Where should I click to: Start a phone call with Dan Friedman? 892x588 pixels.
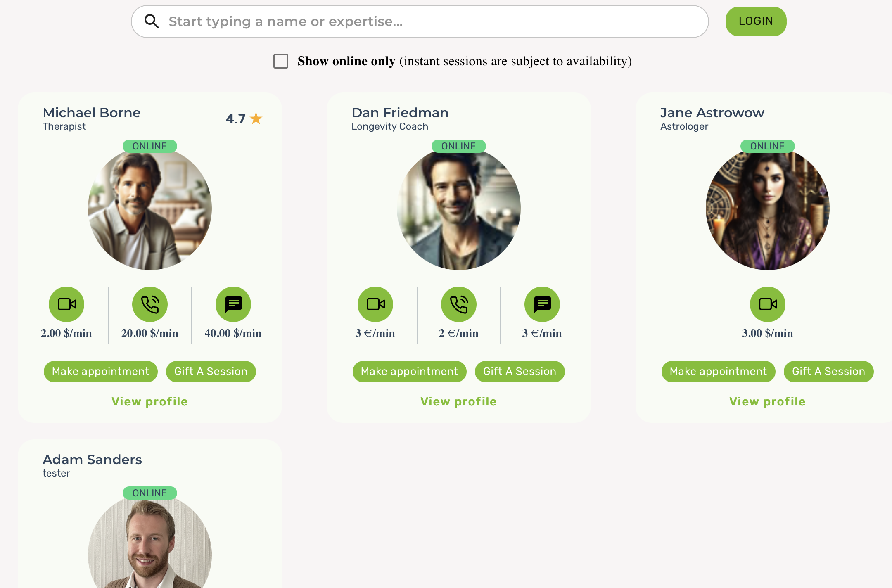pyautogui.click(x=459, y=304)
